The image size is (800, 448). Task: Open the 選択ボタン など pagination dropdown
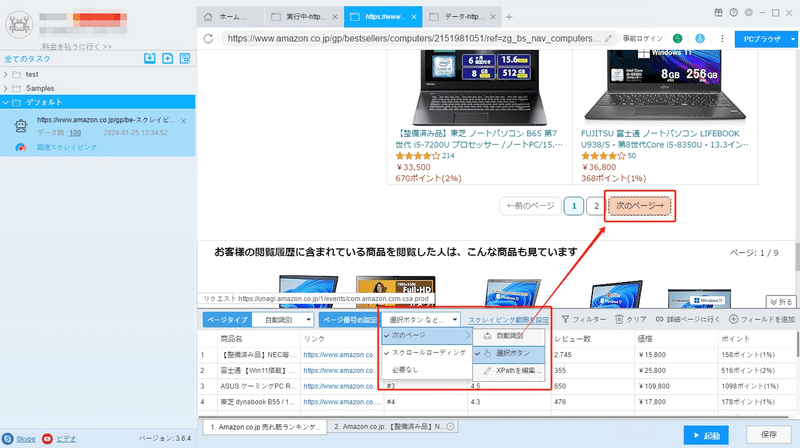click(421, 320)
